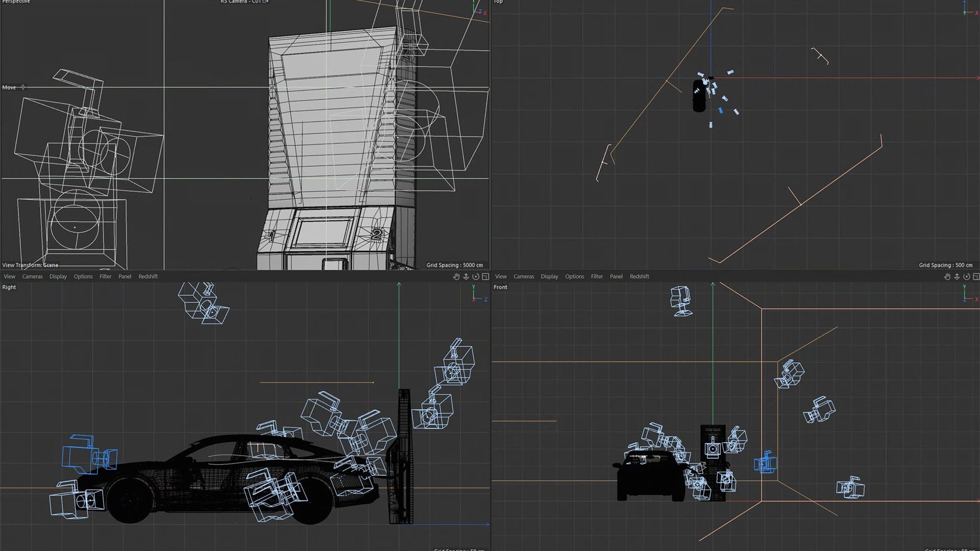Toggle the Right viewport to single-view fullscreen
Screen dimensions: 980x551
pyautogui.click(x=484, y=277)
